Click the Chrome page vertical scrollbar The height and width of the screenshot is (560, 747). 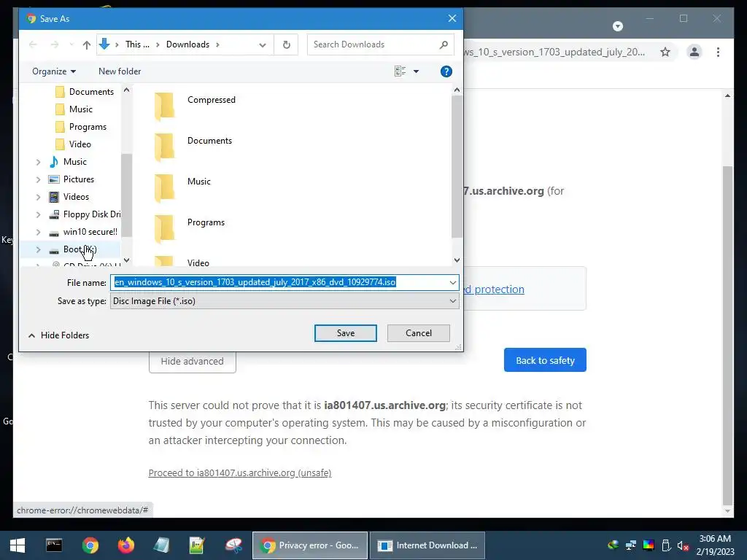[727, 335]
